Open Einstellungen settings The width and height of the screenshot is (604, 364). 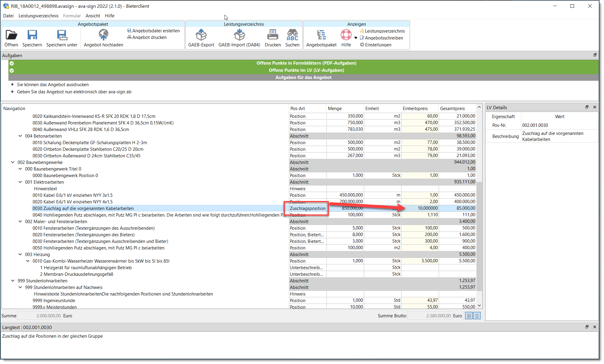click(x=376, y=45)
